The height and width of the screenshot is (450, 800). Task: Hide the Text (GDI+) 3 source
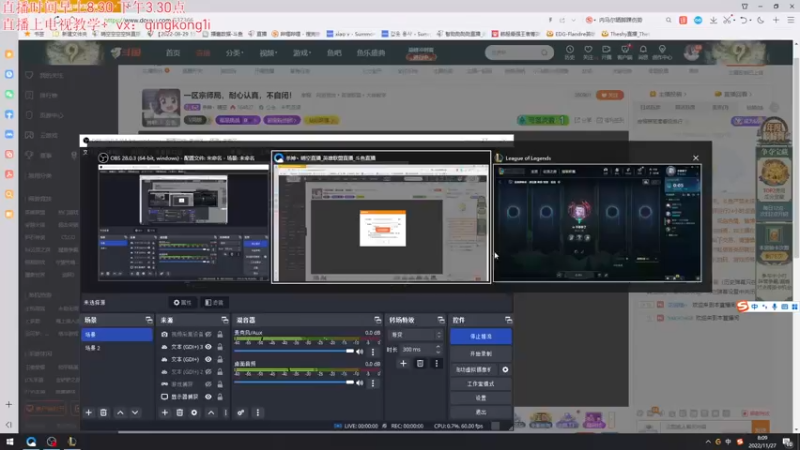pos(208,347)
